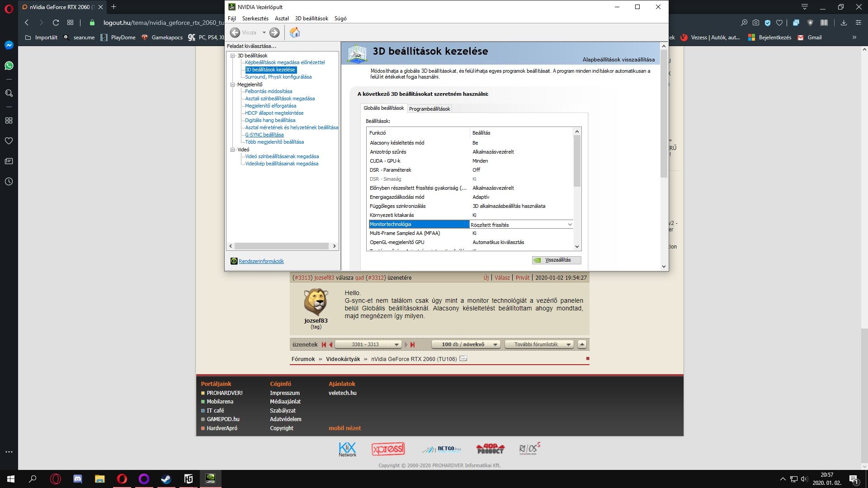Viewport: 868px width, 488px height.
Task: Open Messenger in Opera sidebar
Action: 9,45
